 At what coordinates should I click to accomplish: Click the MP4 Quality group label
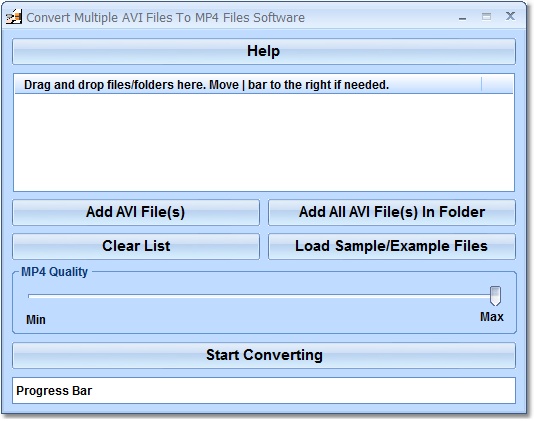54,272
